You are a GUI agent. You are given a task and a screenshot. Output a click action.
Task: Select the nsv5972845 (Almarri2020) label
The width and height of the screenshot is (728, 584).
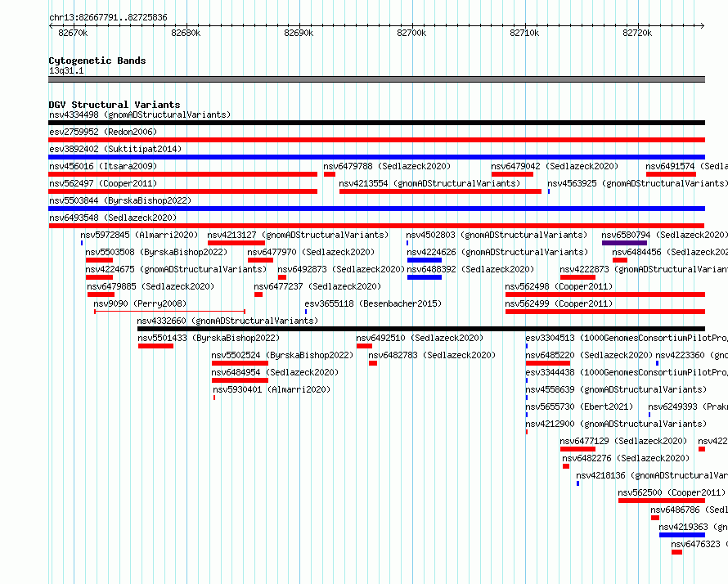tap(139, 235)
